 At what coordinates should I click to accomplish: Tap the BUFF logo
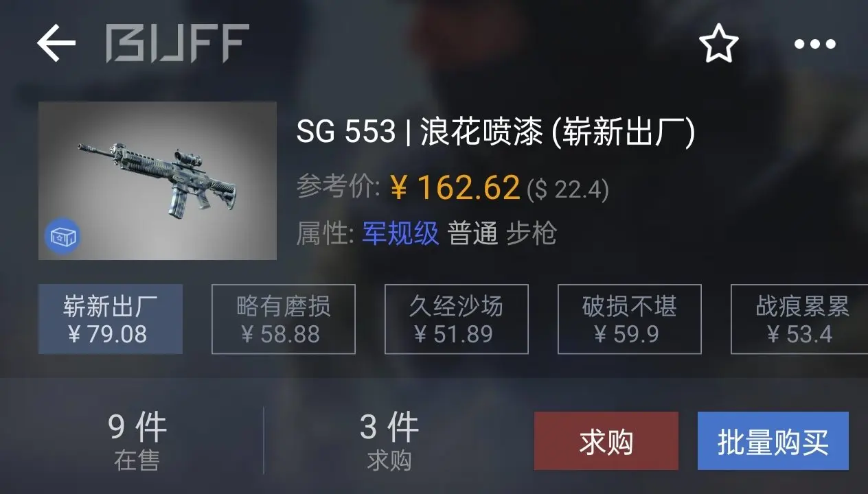point(177,43)
